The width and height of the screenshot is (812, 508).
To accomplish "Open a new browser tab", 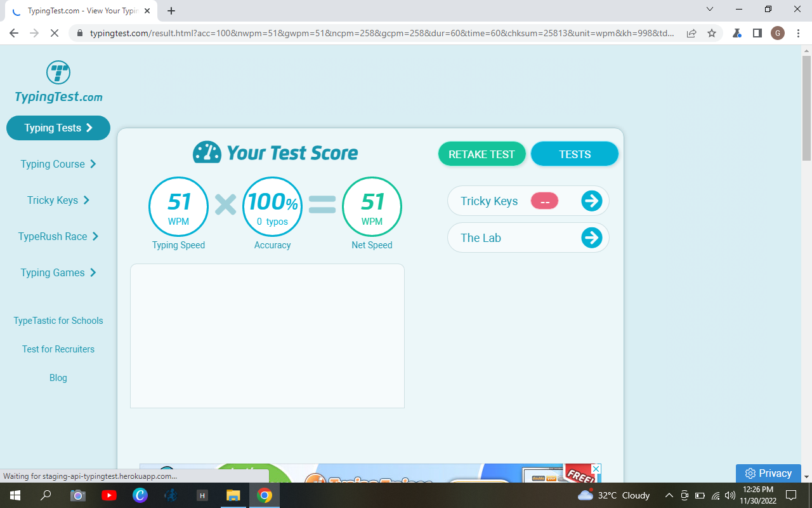I will (171, 11).
